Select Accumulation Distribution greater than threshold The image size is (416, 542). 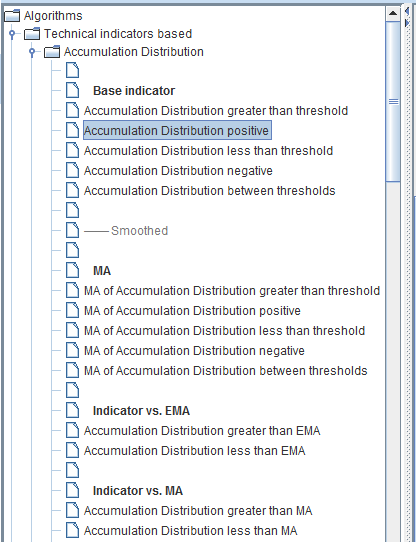point(216,111)
